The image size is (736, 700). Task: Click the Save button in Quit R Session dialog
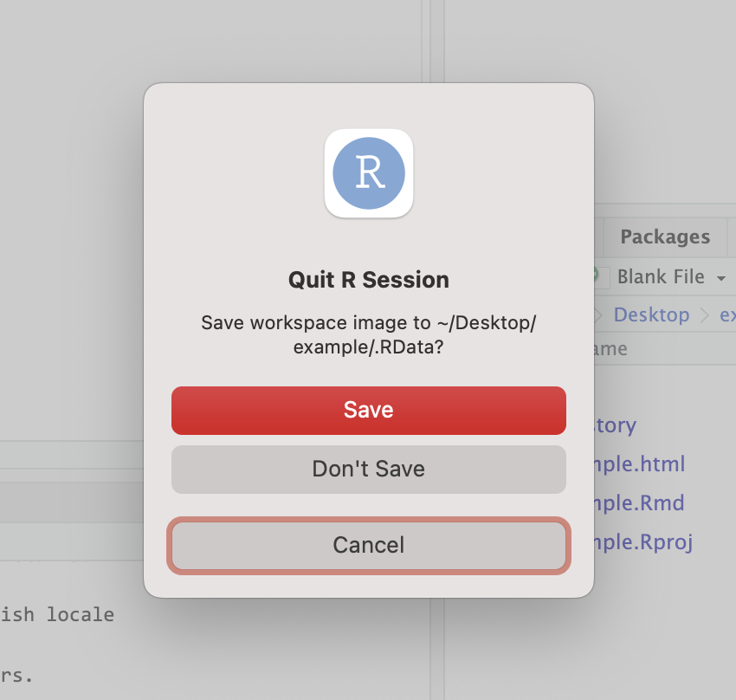(x=369, y=411)
